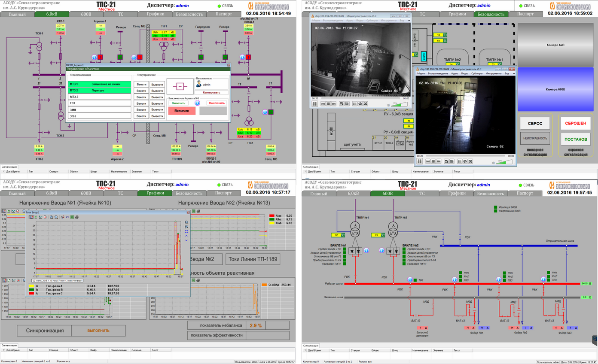
Task: Open the info icon next to ВАКЛЕ №1
Action: (x=366, y=250)
